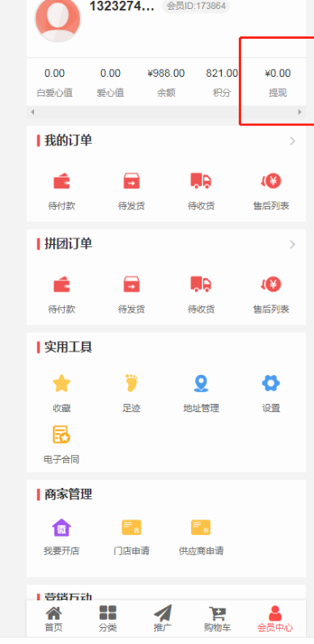Switch to 分类 tab
Image resolution: width=314 pixels, height=644 pixels.
(x=108, y=620)
